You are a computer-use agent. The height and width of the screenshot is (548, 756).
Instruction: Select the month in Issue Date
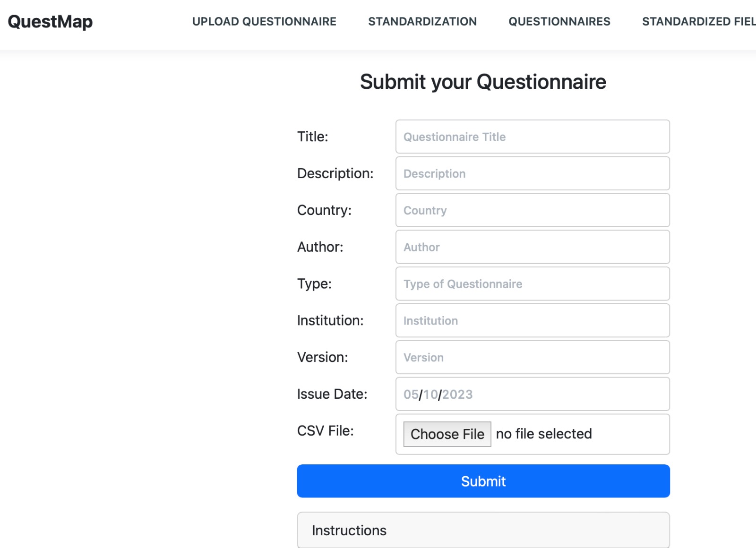pos(411,394)
